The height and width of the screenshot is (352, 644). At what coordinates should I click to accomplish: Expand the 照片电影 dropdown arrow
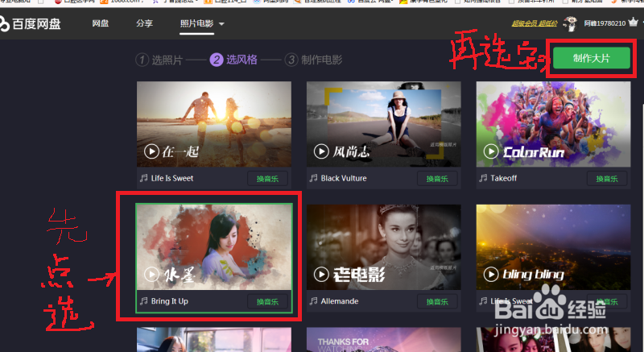[222, 24]
